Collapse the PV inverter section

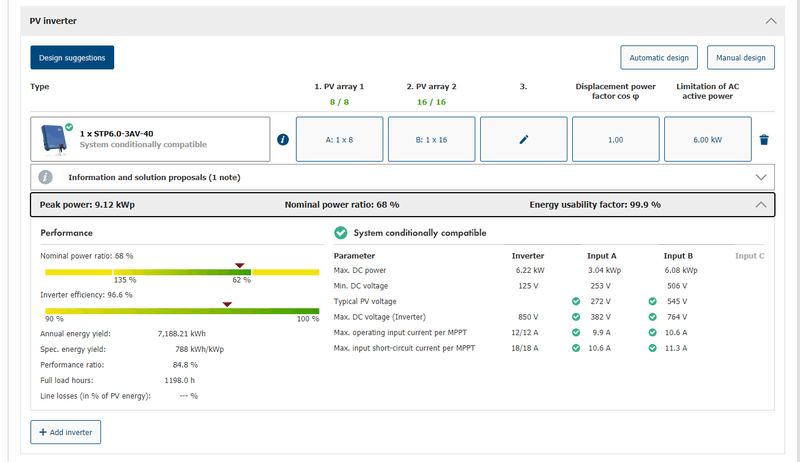coord(769,20)
